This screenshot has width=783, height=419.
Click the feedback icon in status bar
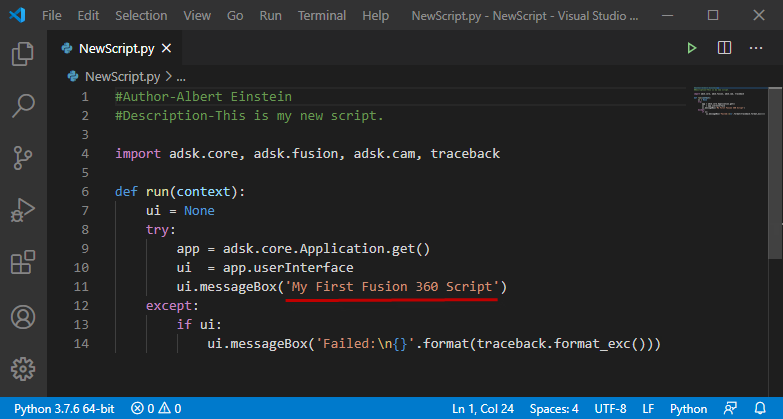pyautogui.click(x=730, y=409)
